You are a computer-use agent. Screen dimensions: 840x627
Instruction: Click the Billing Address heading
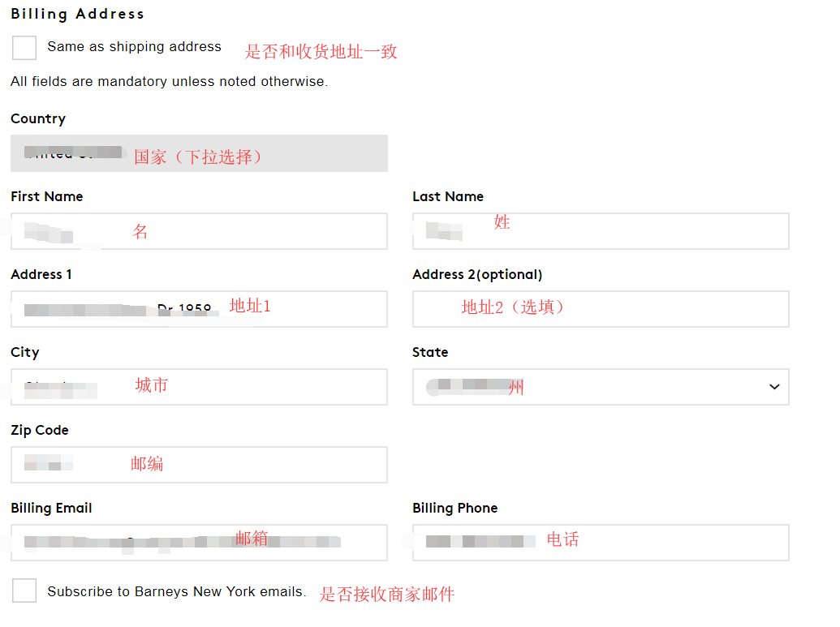77,14
